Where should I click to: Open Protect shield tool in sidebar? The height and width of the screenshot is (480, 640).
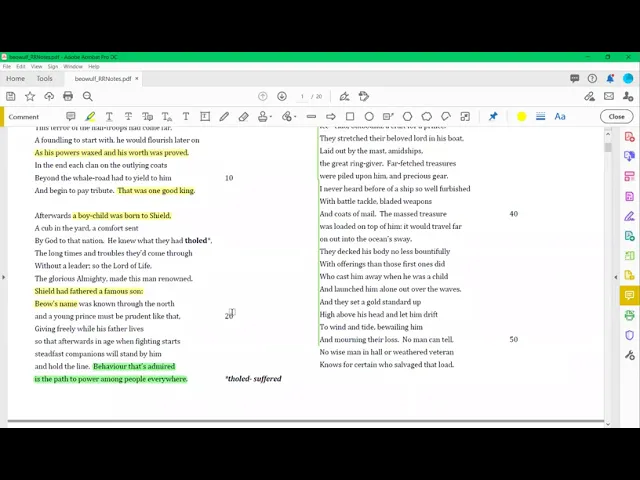pos(629,335)
